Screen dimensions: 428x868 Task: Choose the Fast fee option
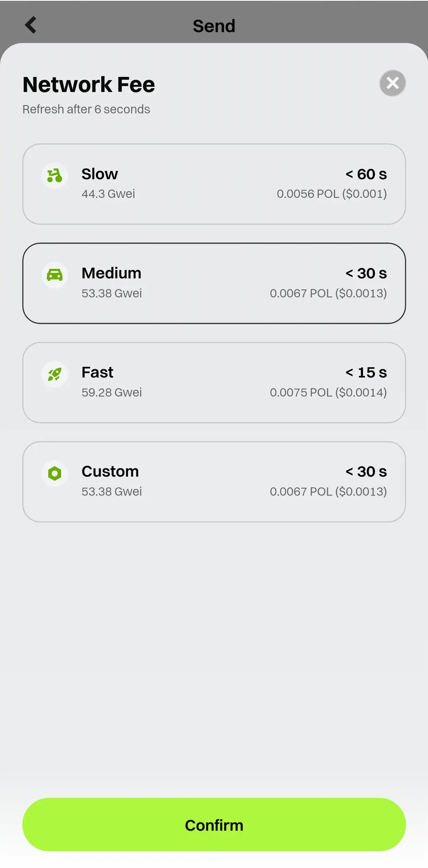tap(214, 382)
